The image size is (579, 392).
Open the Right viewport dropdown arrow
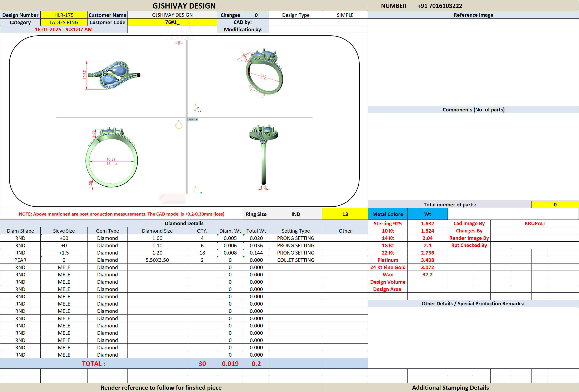(x=196, y=120)
